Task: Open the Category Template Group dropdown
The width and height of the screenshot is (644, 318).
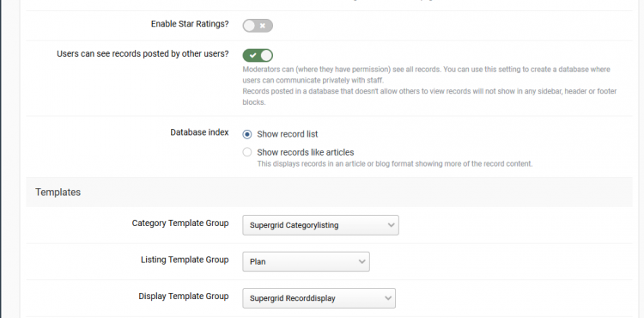Action: [x=320, y=225]
